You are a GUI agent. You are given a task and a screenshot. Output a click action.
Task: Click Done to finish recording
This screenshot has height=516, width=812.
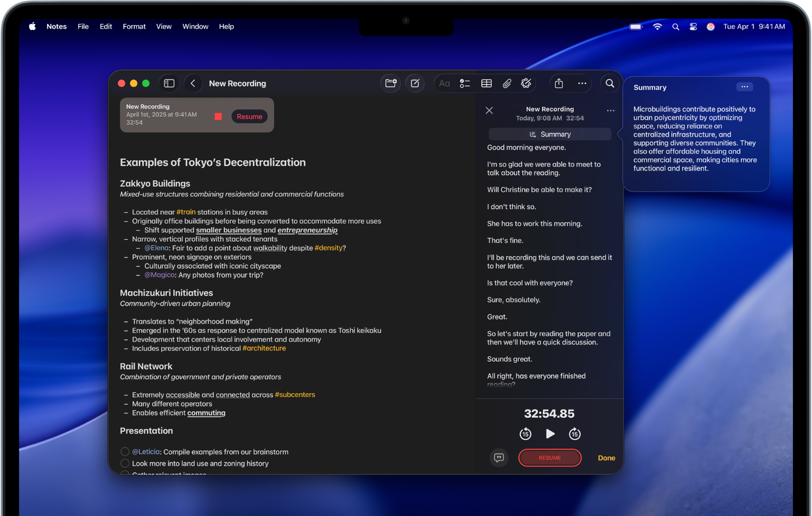[606, 458]
